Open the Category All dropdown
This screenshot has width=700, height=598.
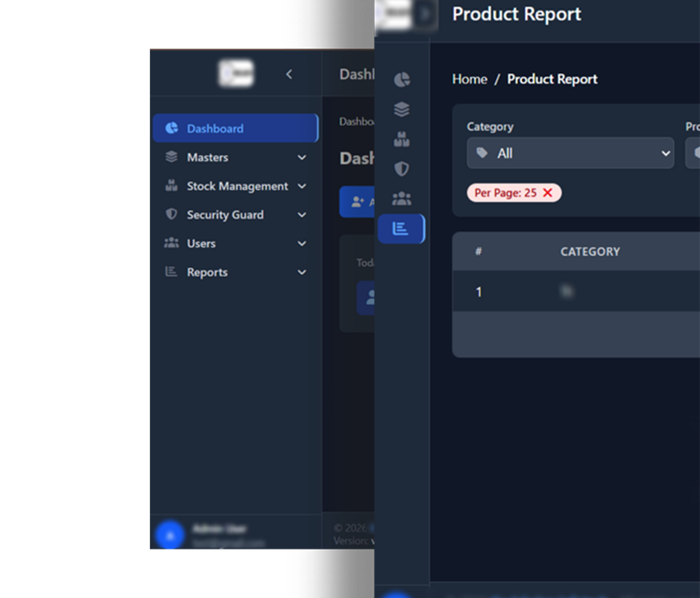[x=570, y=153]
